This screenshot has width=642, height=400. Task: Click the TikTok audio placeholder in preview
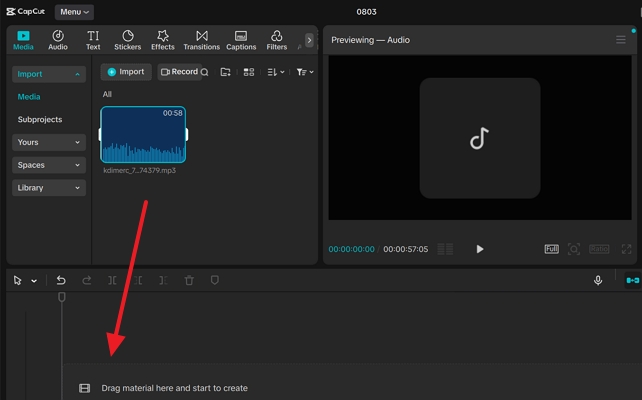tap(480, 138)
